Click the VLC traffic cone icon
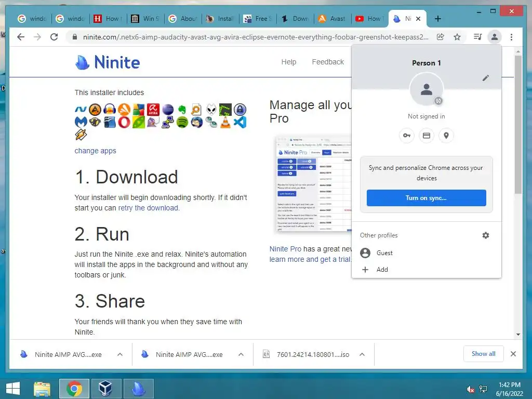The image size is (532, 399). point(225,122)
